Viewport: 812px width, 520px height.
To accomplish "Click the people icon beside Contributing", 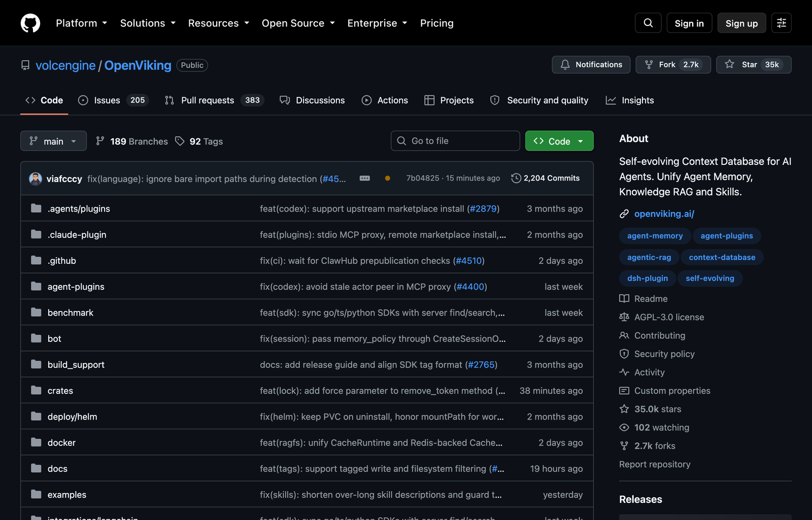I will point(624,335).
